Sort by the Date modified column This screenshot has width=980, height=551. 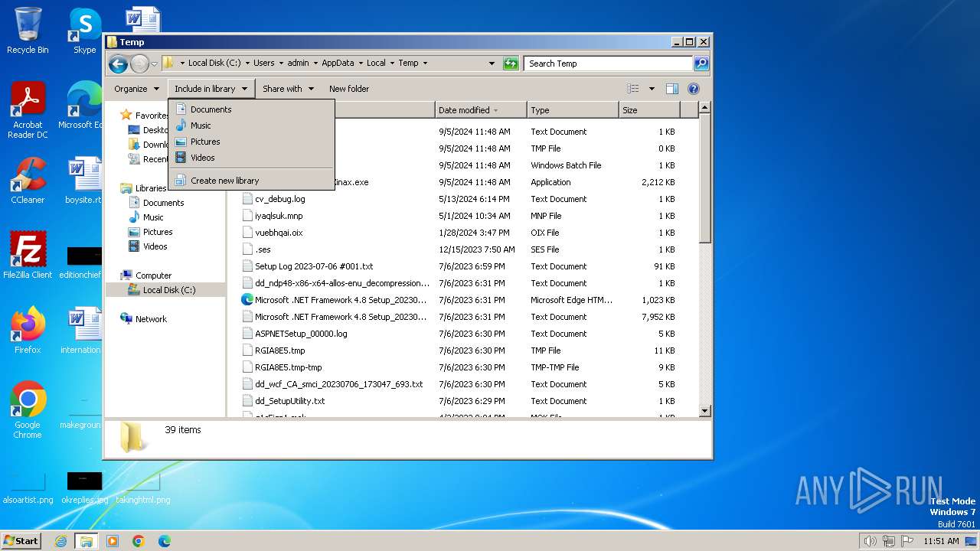tap(481, 110)
